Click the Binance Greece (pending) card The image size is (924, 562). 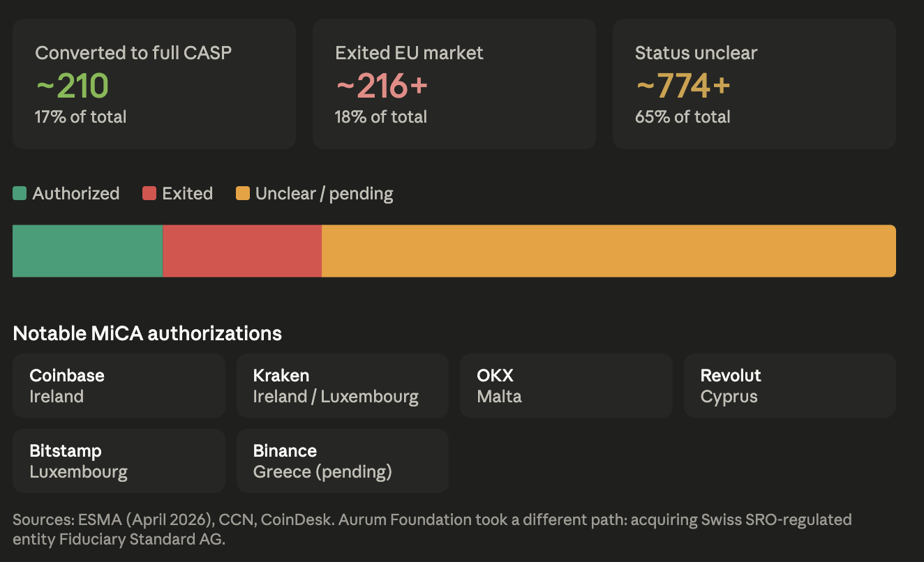343,461
